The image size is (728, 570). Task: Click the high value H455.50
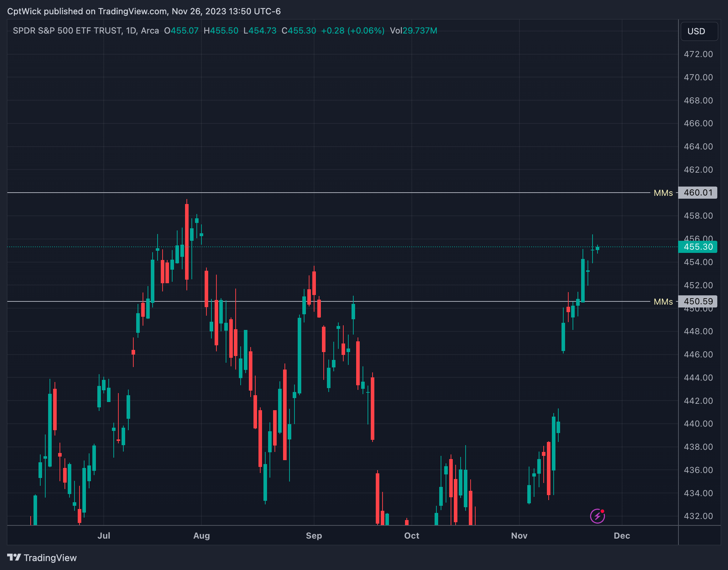point(221,31)
